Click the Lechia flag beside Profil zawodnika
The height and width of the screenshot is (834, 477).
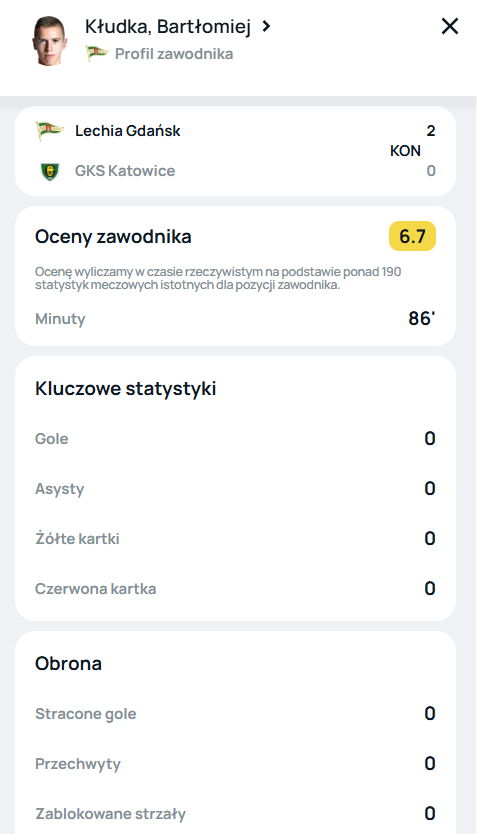pos(97,54)
